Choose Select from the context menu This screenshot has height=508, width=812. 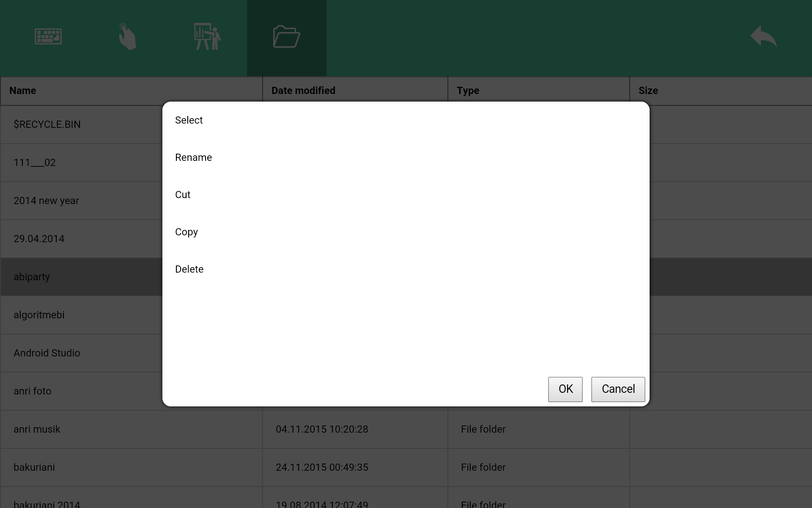tap(189, 120)
